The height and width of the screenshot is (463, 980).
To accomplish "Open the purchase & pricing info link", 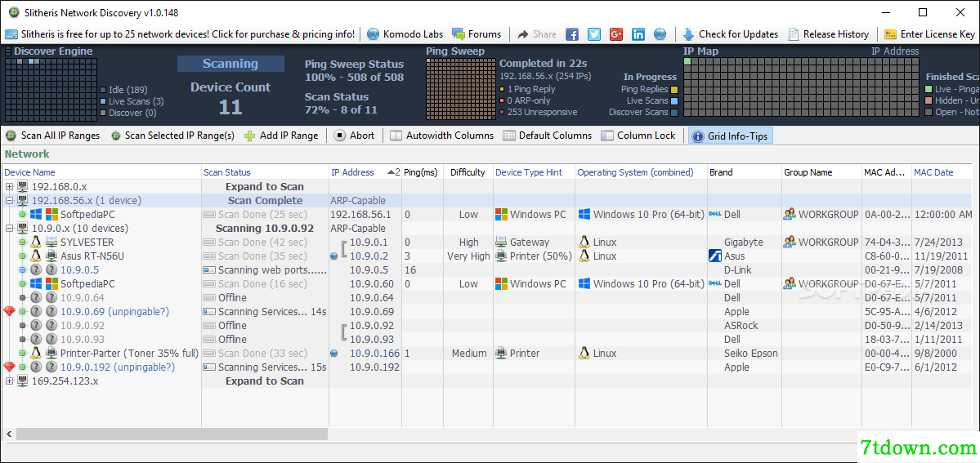I will click(180, 34).
